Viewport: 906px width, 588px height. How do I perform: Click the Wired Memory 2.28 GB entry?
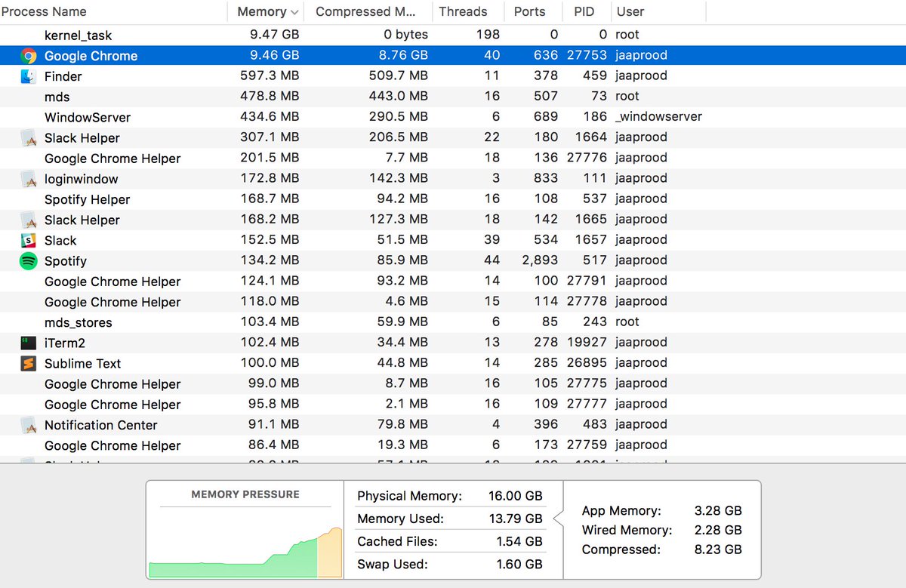click(661, 530)
